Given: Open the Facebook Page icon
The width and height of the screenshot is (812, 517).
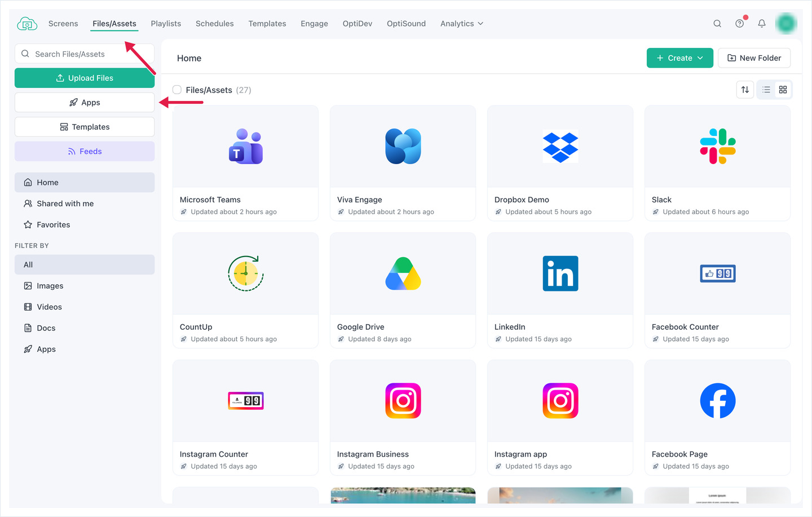Looking at the screenshot, I should (x=718, y=401).
